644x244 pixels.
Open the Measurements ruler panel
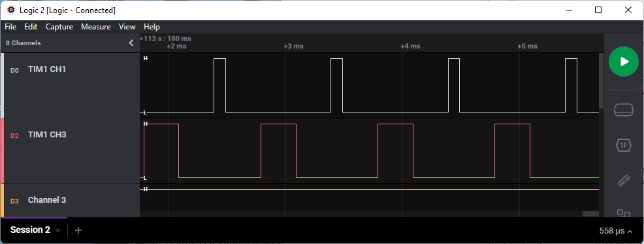coord(624,181)
